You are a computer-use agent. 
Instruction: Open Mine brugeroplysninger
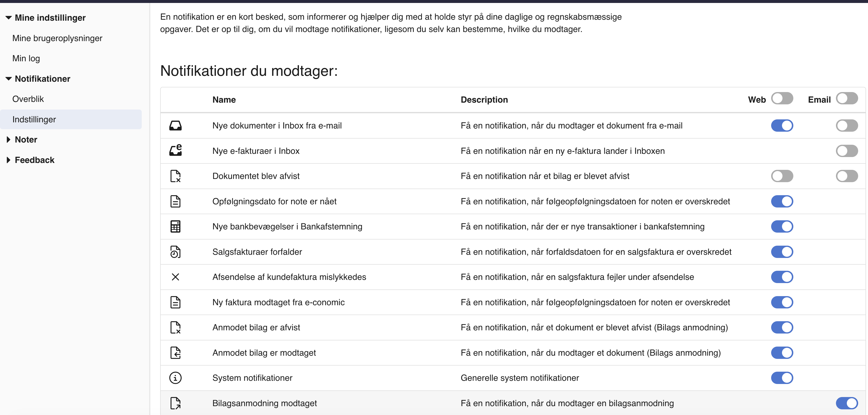[x=57, y=38]
